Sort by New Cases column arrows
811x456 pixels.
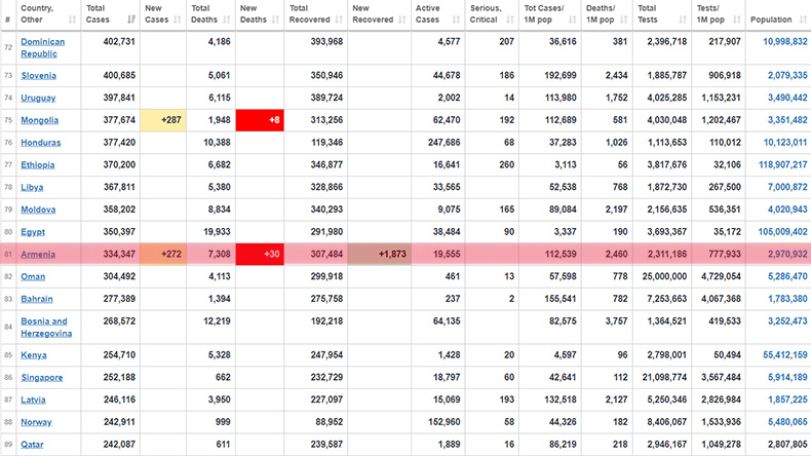[x=177, y=20]
